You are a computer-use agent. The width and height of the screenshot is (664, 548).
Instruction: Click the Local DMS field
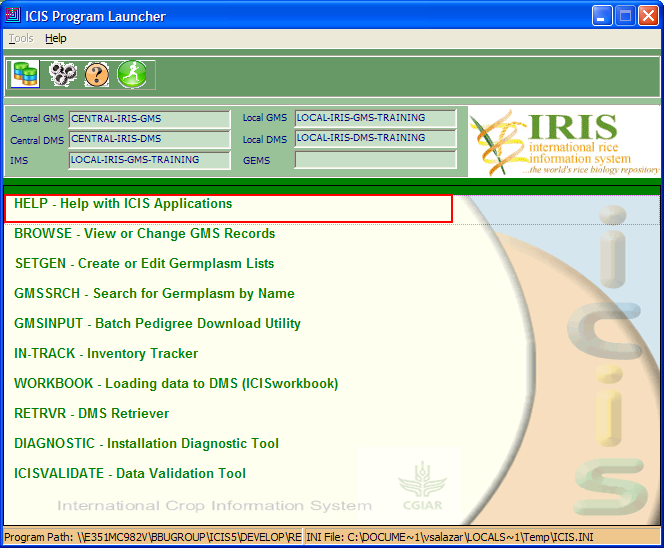376,138
